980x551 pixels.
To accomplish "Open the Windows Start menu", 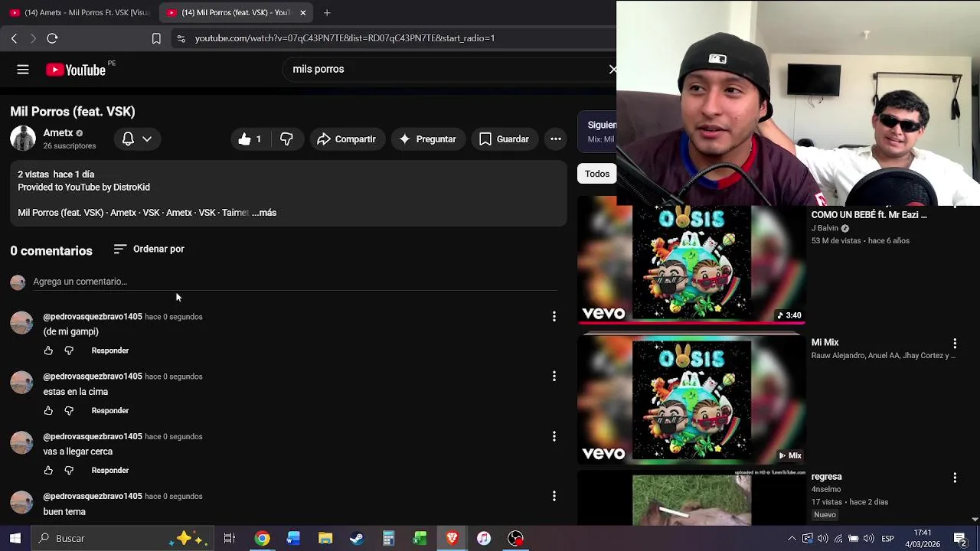I will pyautogui.click(x=15, y=539).
